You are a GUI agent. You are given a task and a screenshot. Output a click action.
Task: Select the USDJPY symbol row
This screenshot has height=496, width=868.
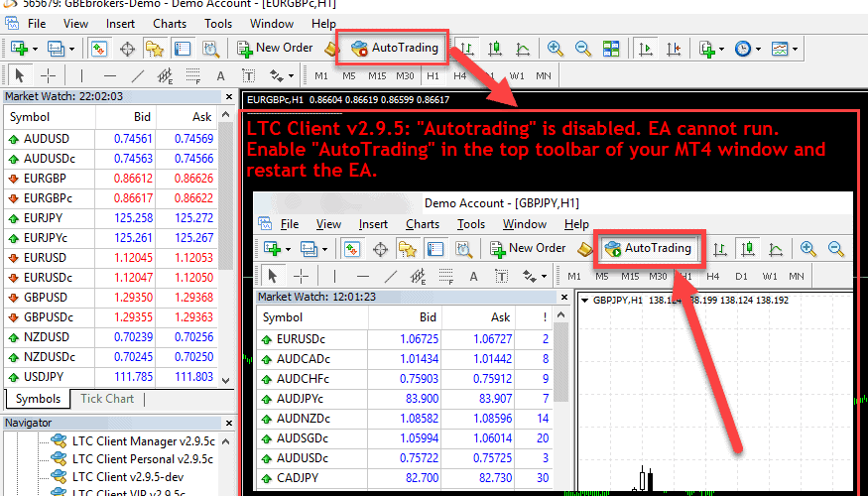(111, 377)
